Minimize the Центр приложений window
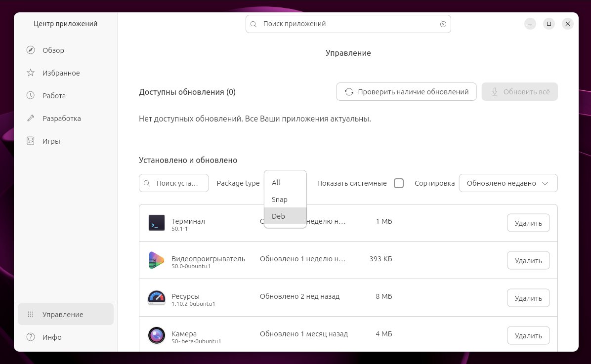The width and height of the screenshot is (591, 364). pos(530,24)
